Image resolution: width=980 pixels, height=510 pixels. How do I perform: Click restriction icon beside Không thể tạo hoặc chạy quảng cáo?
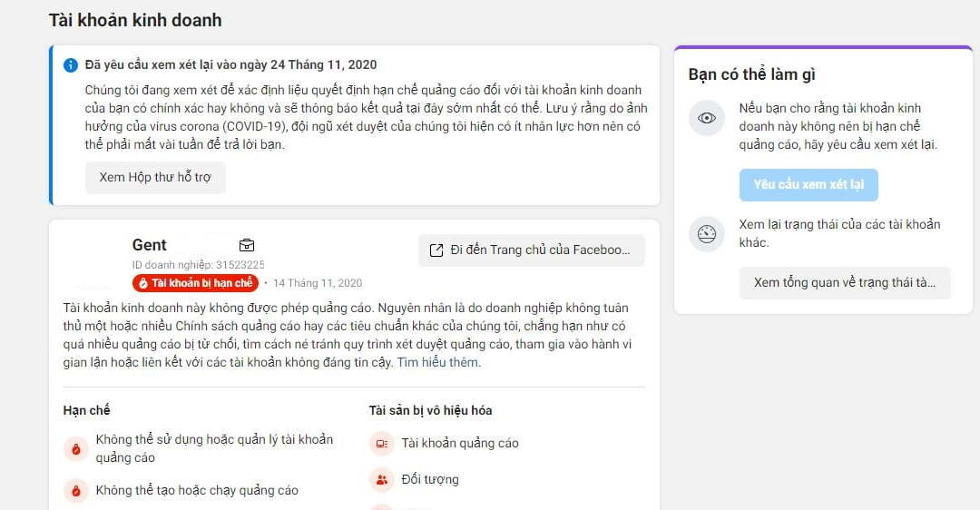click(x=76, y=491)
